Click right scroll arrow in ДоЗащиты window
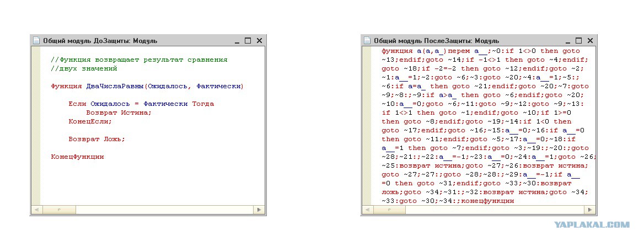Image resolution: width=644 pixels, height=241 pixels. (259, 210)
